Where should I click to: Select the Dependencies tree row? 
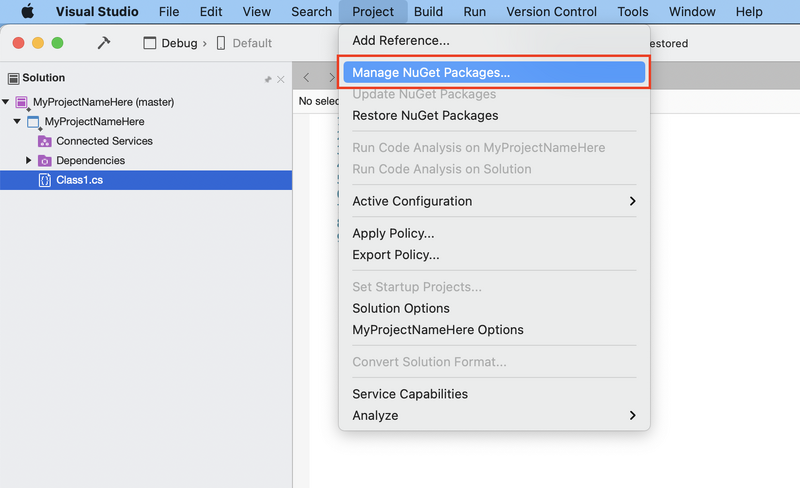pyautogui.click(x=146, y=160)
